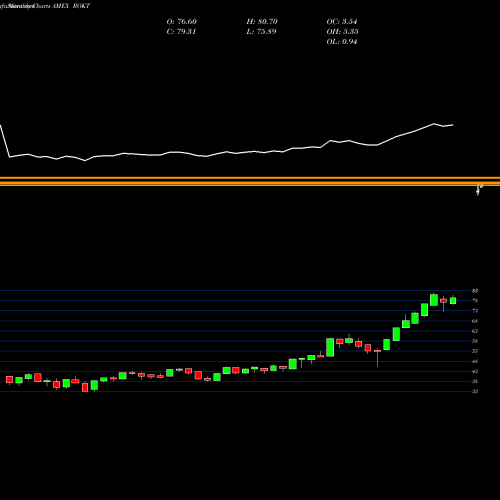Click the open price value O: 76.60
500x500 pixels.
(182, 22)
